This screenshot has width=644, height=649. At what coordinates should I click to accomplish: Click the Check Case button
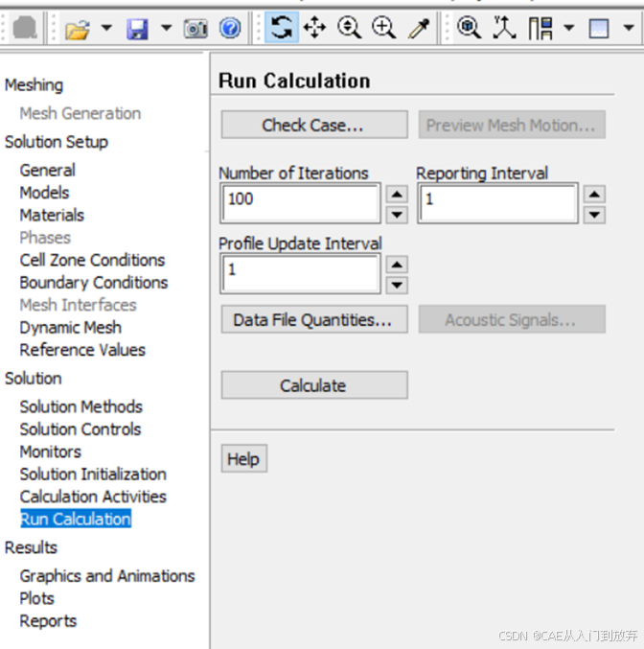tap(314, 125)
